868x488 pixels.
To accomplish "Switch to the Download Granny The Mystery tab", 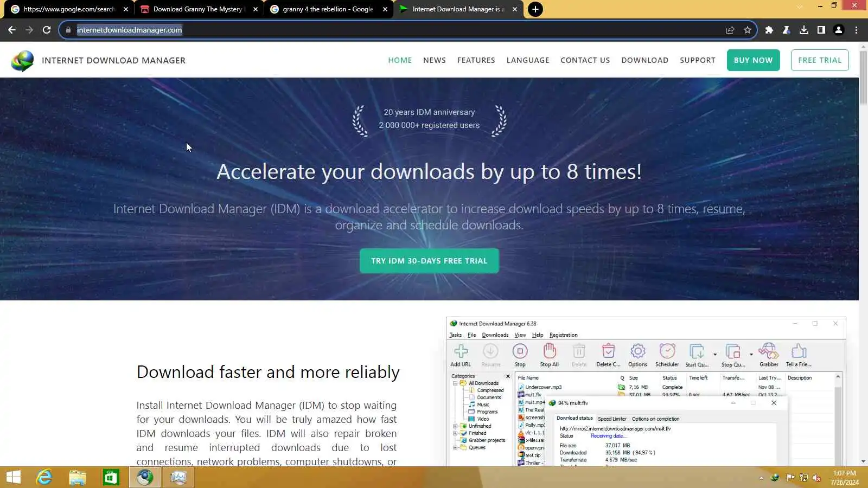I will tap(199, 9).
